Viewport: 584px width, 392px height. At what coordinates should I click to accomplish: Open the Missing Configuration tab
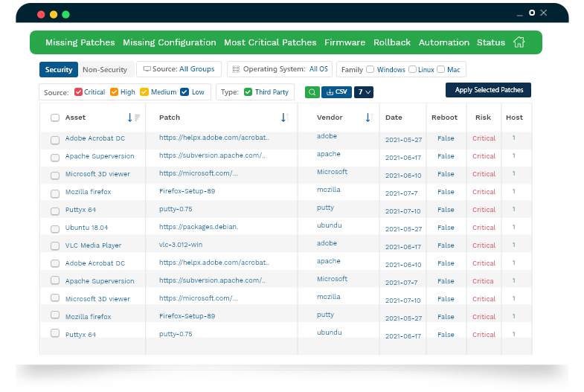(x=170, y=42)
